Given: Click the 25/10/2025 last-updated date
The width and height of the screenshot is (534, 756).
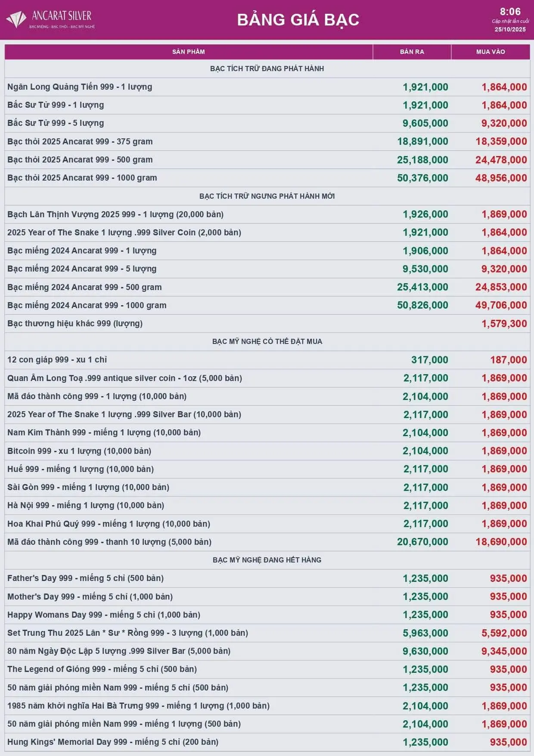Looking at the screenshot, I should point(510,29).
